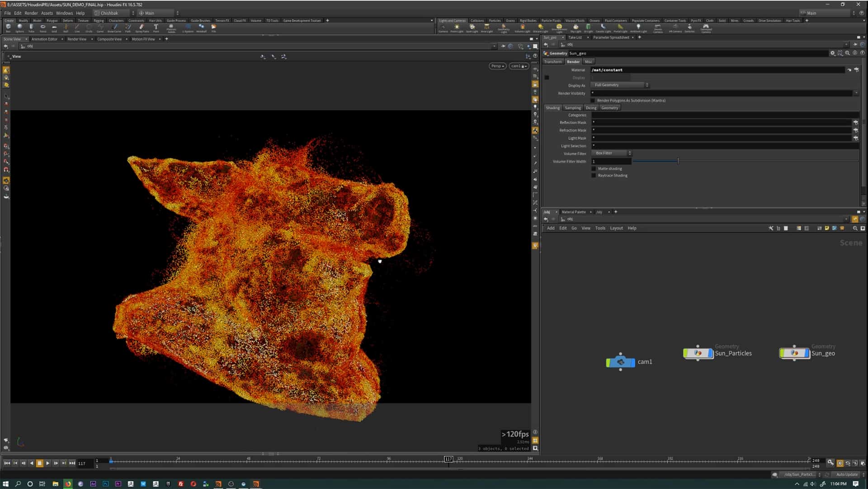Open parameter pane gear settings icon
This screenshot has width=868, height=489.
click(832, 53)
